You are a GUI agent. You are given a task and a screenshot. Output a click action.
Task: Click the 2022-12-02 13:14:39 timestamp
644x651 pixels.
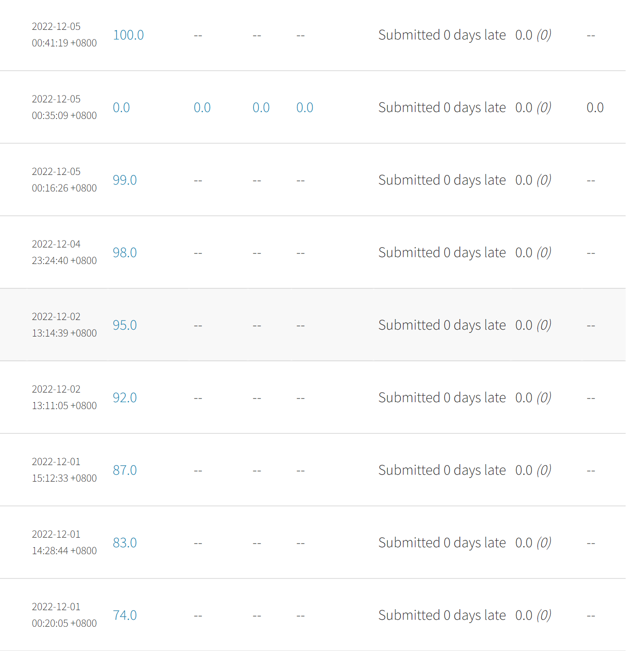(64, 325)
